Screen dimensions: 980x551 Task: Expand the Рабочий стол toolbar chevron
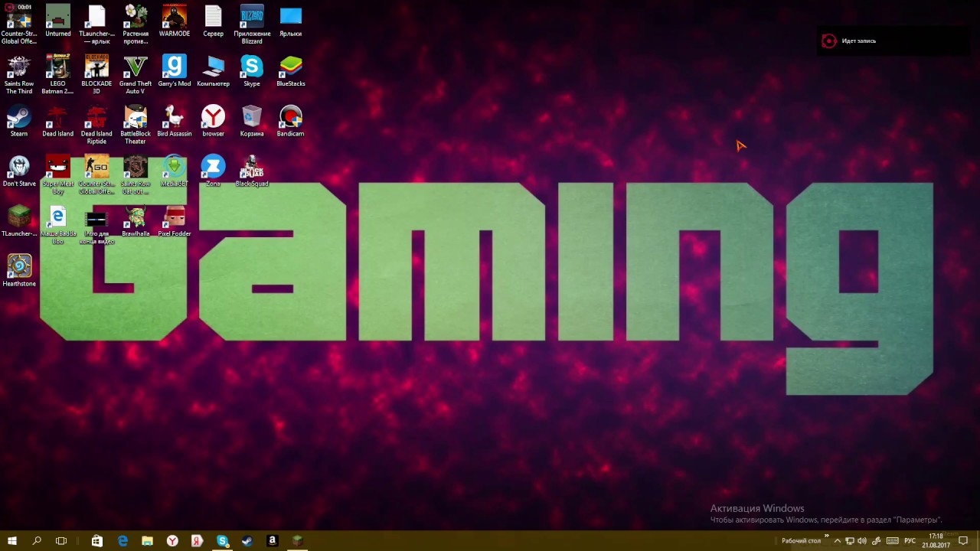point(827,536)
